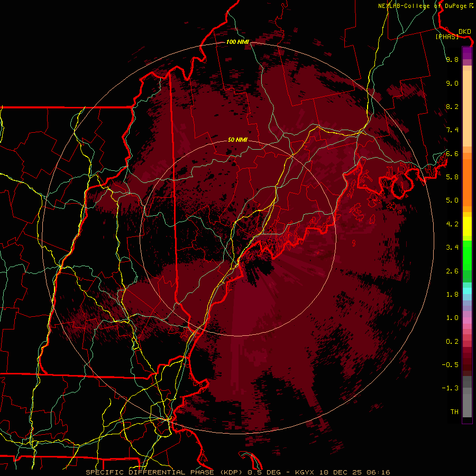Click the [PHAS] units label
476x476 pixels.
tap(447, 37)
